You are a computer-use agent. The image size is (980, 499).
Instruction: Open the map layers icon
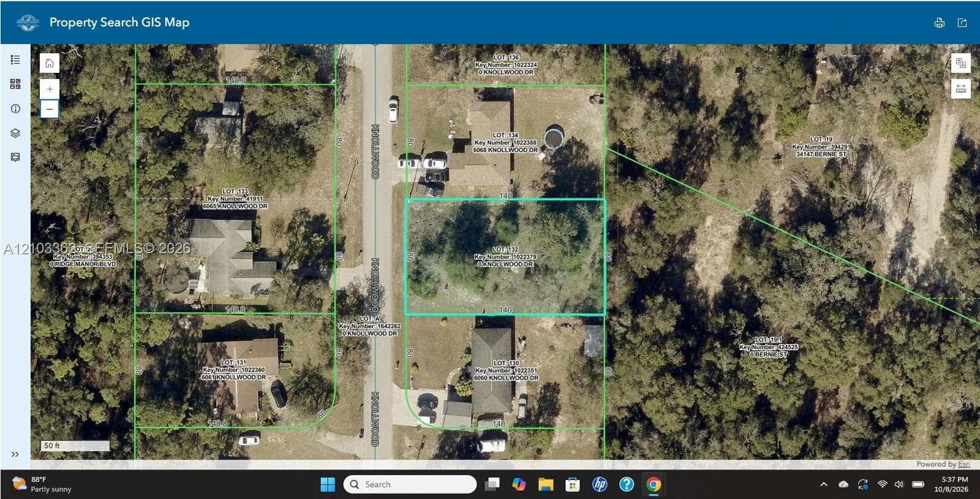[x=15, y=133]
